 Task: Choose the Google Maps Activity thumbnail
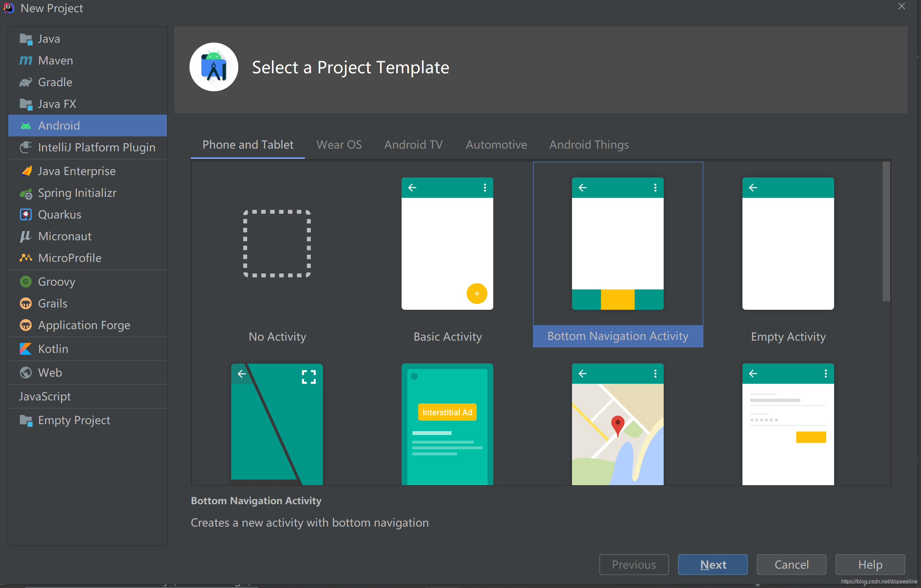click(x=618, y=424)
